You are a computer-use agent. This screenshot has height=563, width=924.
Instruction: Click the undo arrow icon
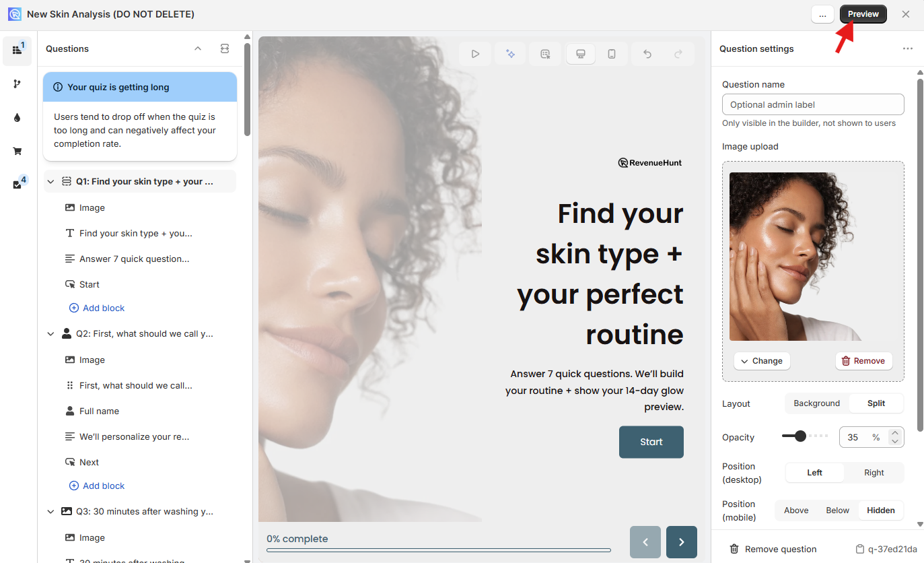647,54
